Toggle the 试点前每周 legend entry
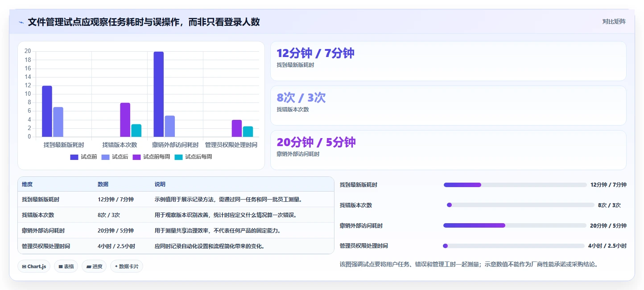This screenshot has height=290, width=644. click(x=151, y=157)
